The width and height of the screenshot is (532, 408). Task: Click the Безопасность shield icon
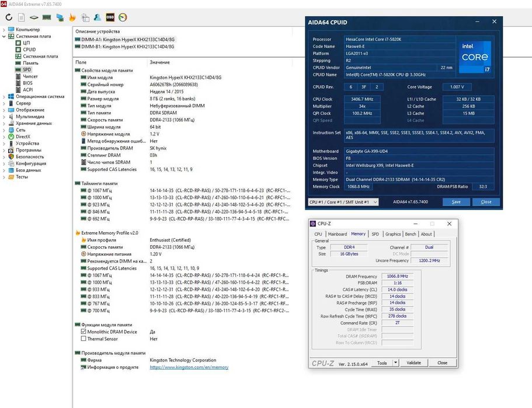(x=11, y=156)
